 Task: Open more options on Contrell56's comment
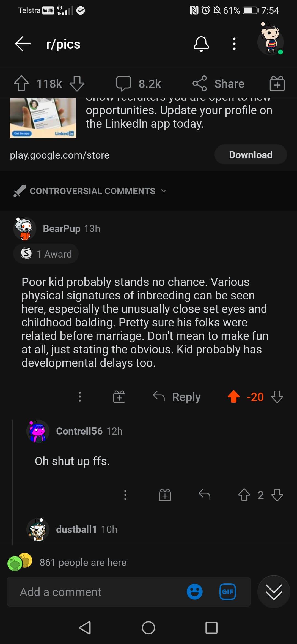point(125,495)
